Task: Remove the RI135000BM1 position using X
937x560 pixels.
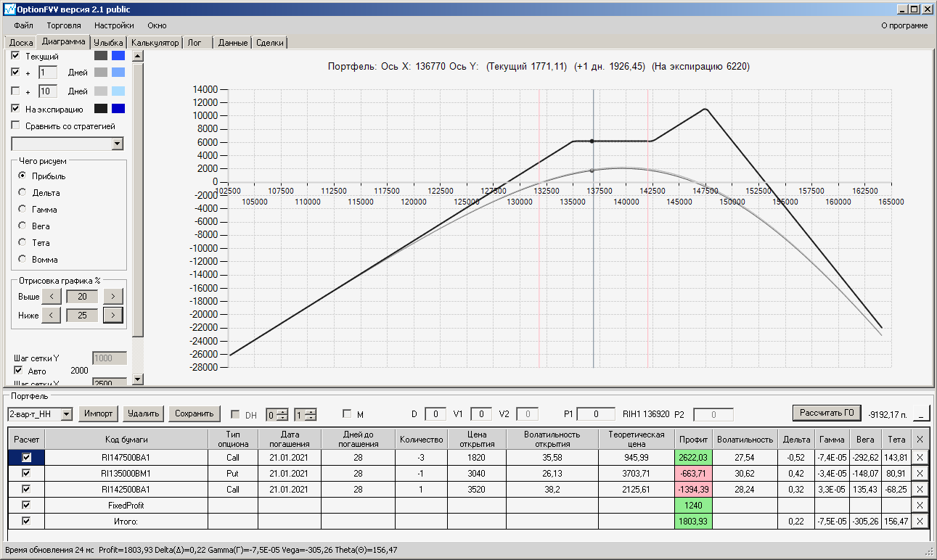Action: (x=920, y=473)
